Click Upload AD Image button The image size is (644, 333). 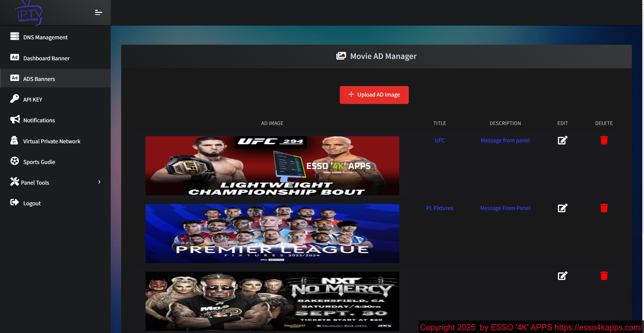(374, 95)
